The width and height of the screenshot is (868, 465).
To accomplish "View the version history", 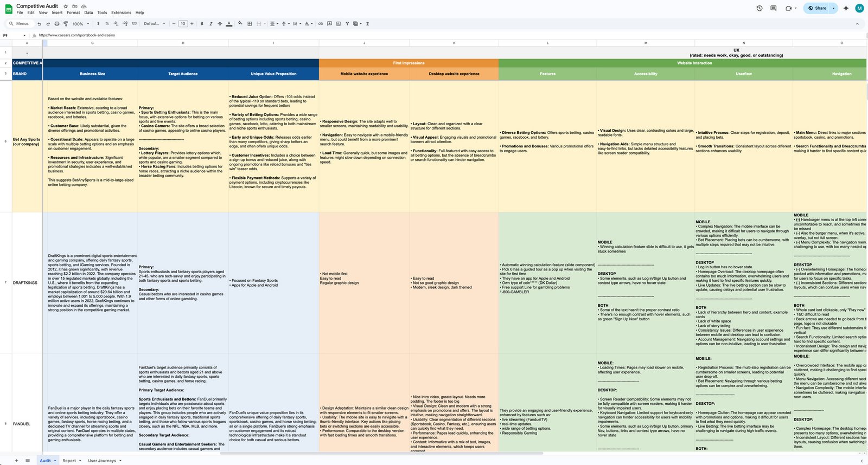I will click(759, 8).
